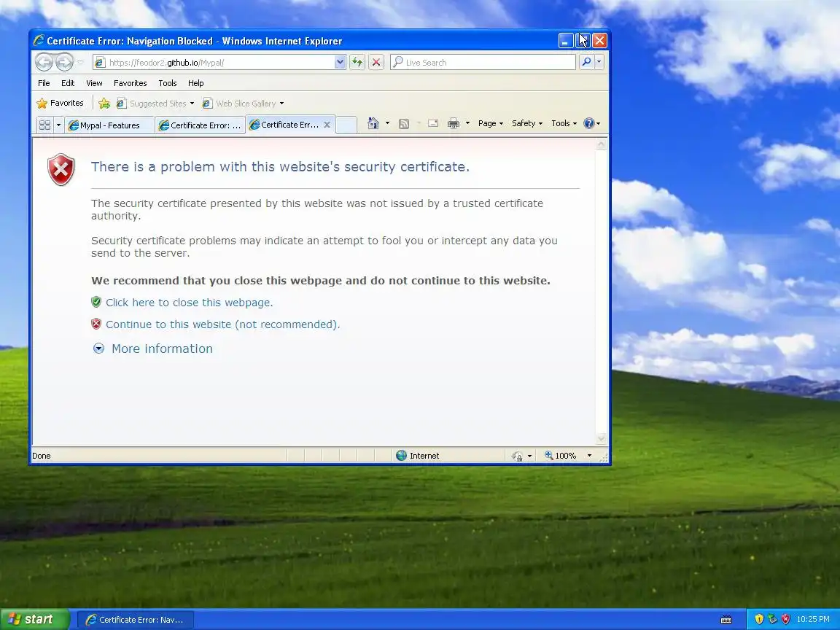Open the tab list dropdown arrow

[58, 125]
